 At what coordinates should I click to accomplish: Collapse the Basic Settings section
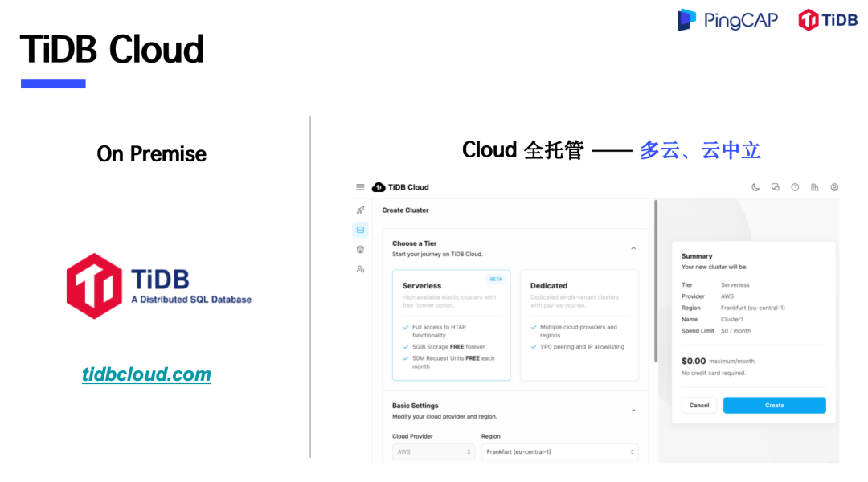(x=633, y=411)
